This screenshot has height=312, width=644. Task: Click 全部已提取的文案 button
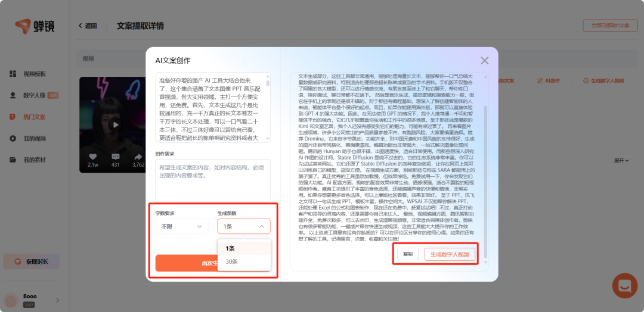pyautogui.click(x=610, y=26)
